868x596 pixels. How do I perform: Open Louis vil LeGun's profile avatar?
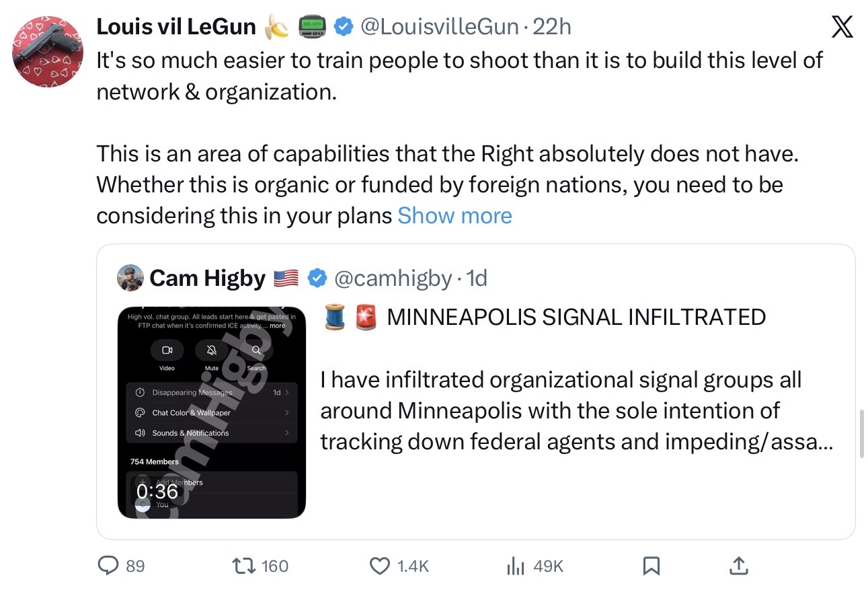tap(48, 53)
